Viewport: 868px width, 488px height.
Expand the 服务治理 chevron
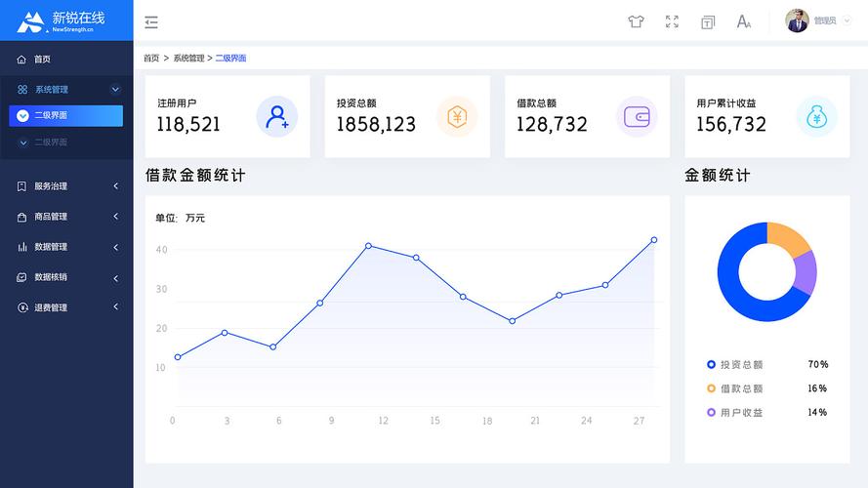click(115, 185)
